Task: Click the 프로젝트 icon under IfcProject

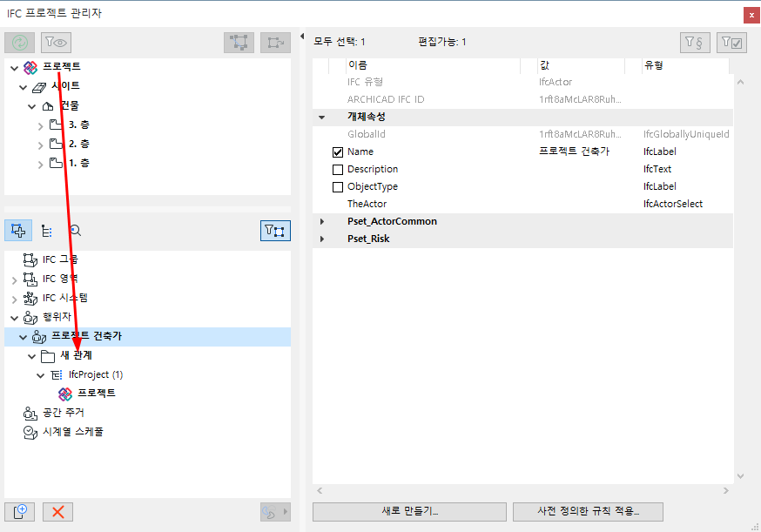Action: click(x=65, y=394)
